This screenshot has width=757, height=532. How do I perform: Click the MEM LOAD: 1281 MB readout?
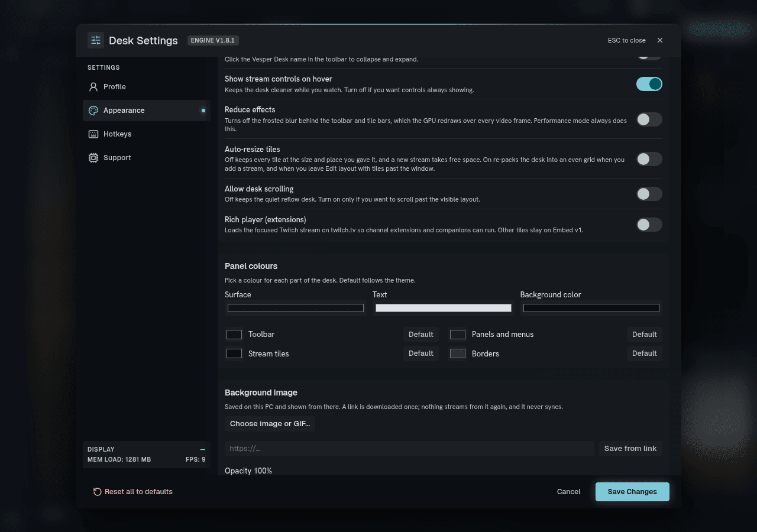pos(119,459)
